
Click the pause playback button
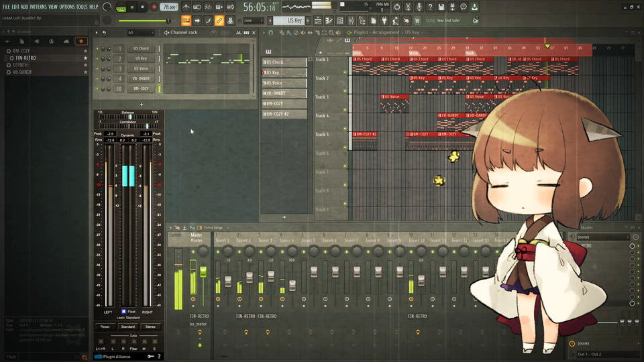[x=132, y=7]
